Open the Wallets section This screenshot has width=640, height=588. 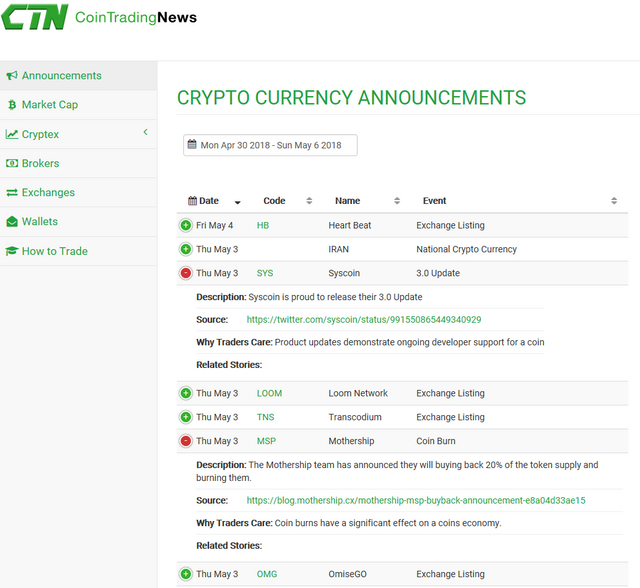[78, 222]
